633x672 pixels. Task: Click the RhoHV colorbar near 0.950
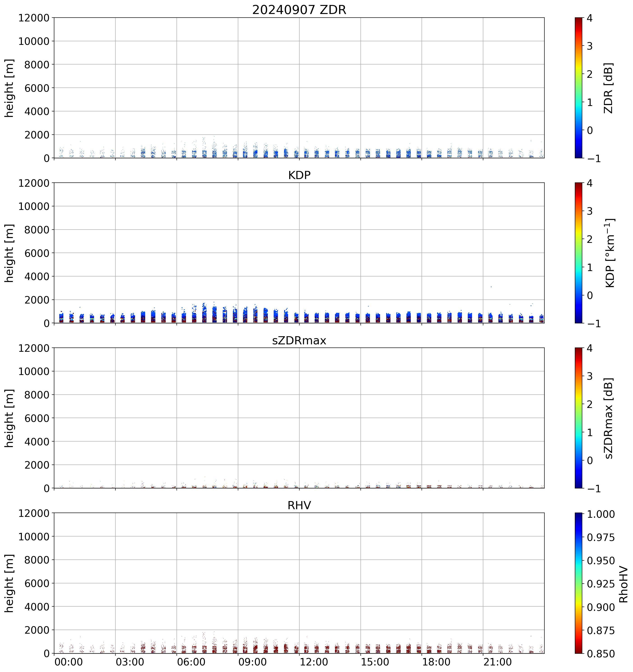[x=579, y=561]
